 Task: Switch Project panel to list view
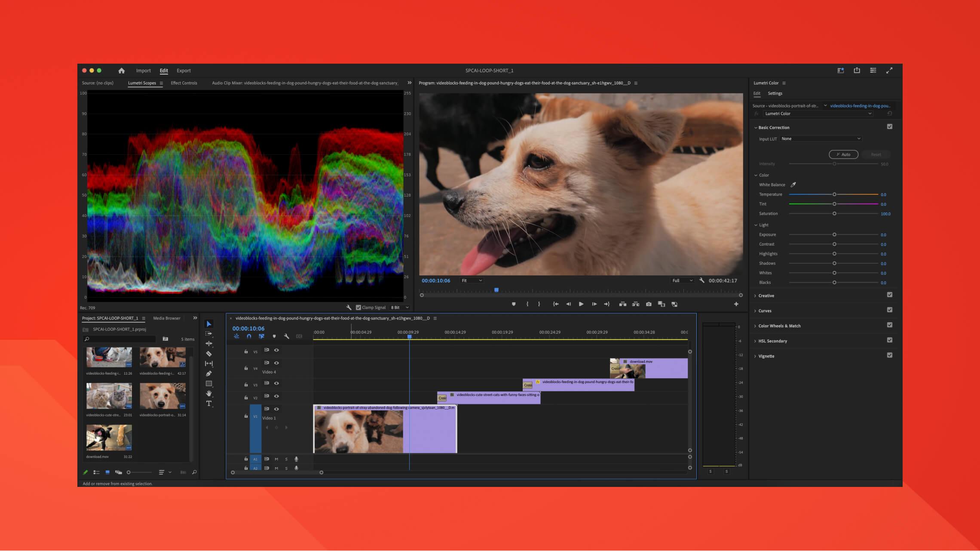click(96, 472)
